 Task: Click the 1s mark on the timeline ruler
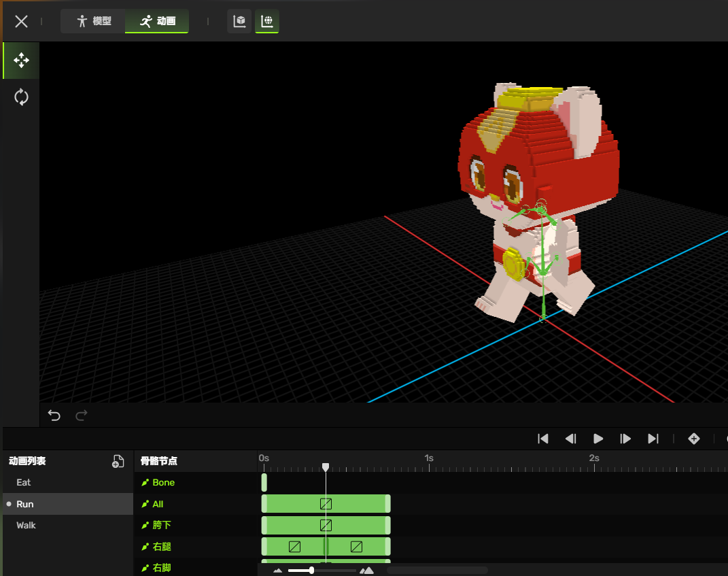(x=429, y=458)
